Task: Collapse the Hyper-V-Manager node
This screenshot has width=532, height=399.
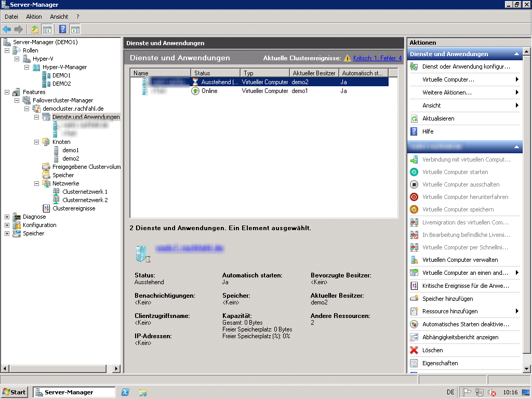Action: 27,67
